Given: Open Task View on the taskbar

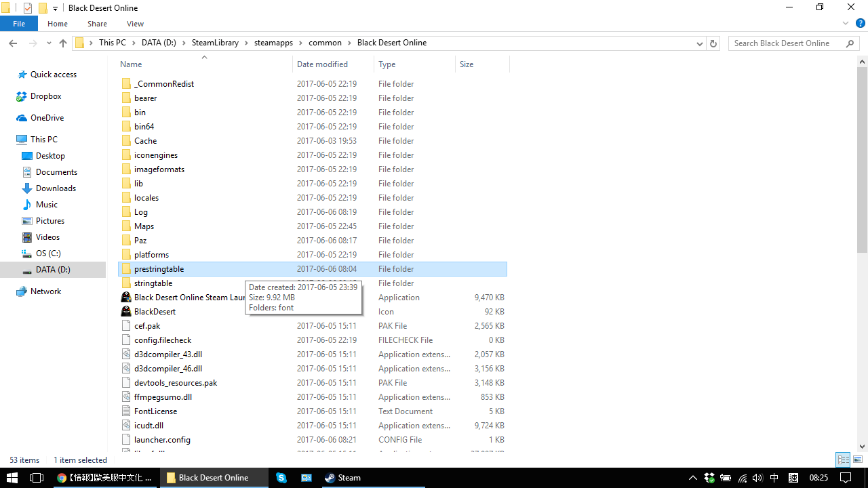Looking at the screenshot, I should click(x=37, y=478).
